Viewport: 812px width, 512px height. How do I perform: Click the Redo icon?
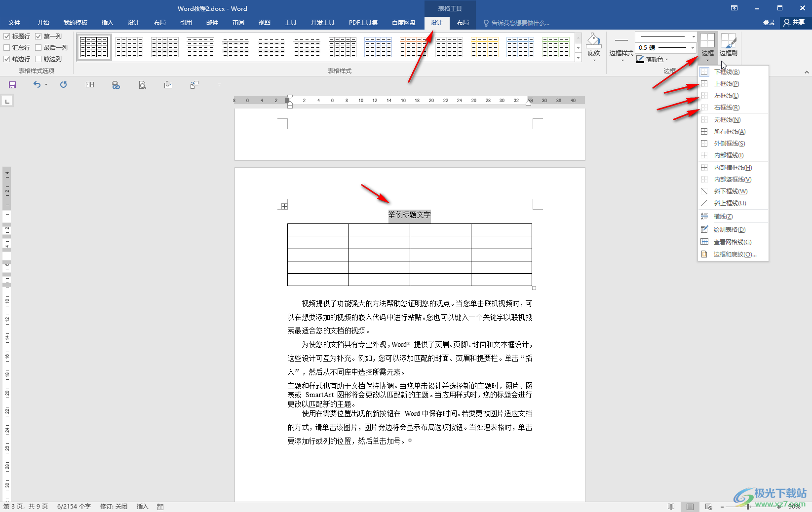63,85
